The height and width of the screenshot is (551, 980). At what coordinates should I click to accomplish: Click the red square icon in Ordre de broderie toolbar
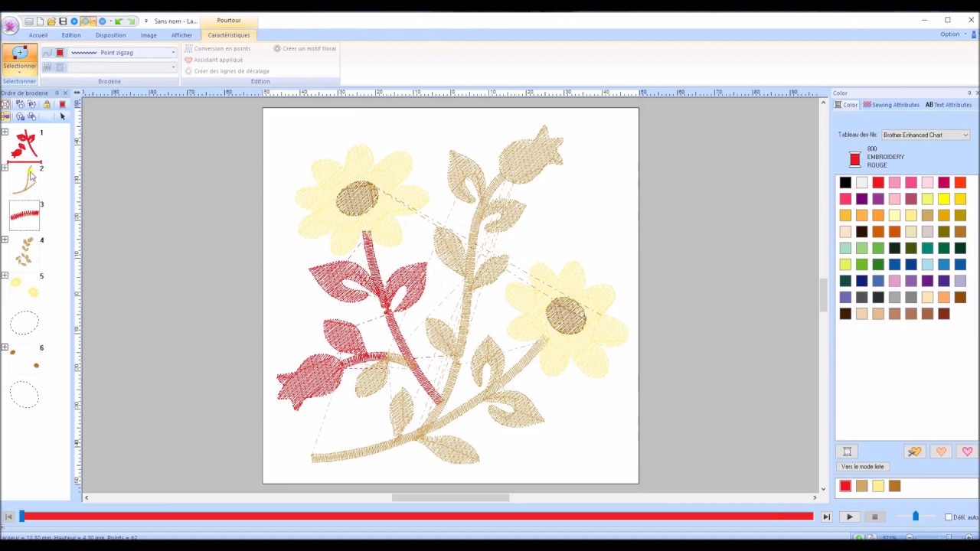[x=62, y=104]
